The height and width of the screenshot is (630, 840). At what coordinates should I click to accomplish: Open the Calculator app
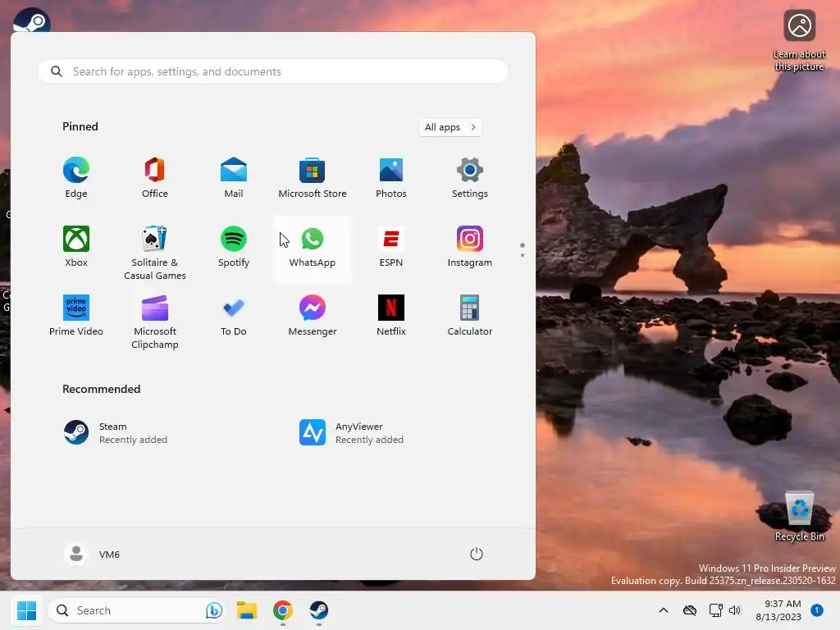click(x=470, y=316)
